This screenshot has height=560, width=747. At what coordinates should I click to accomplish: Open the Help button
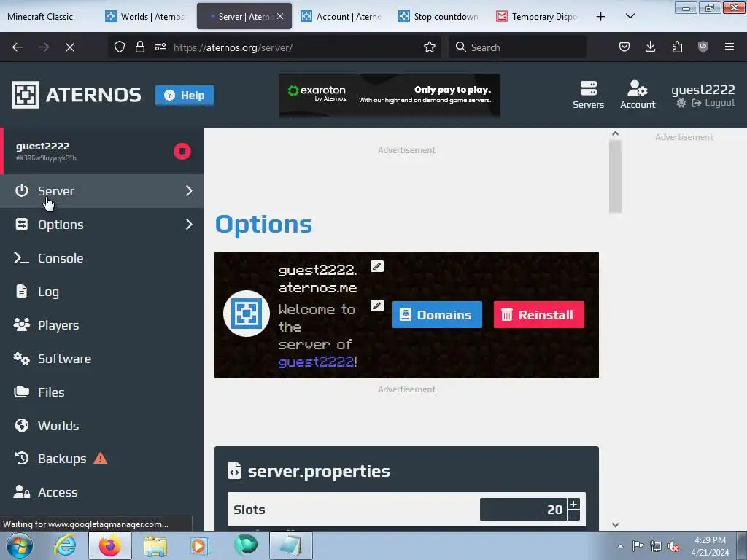[185, 96]
